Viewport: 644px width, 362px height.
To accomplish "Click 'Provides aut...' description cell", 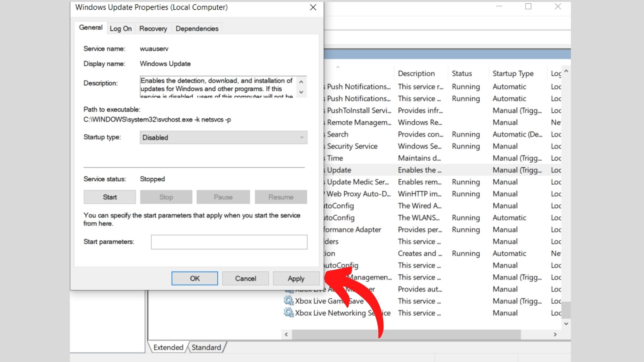I will click(x=420, y=289).
